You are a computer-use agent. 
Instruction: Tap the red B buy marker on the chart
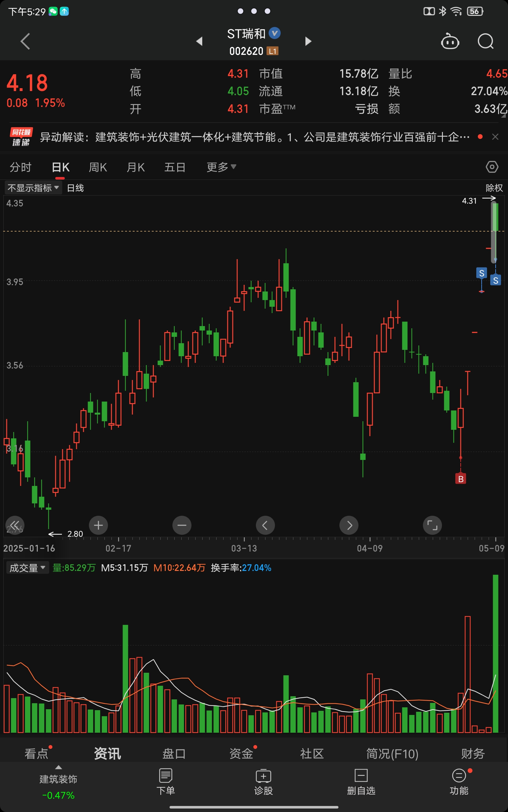(461, 479)
